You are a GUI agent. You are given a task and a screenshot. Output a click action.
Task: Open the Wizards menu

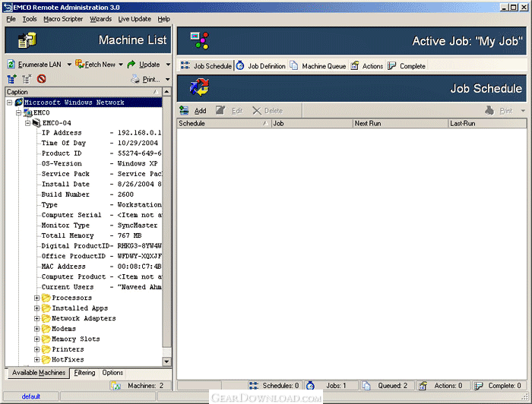pos(100,19)
